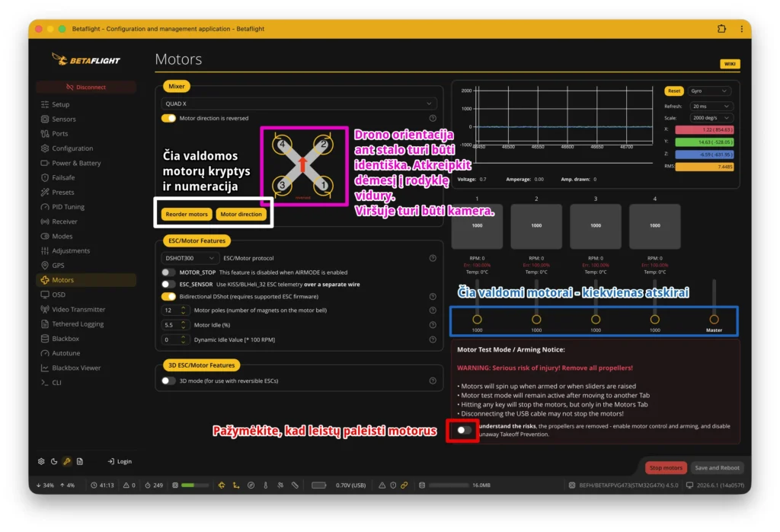The image size is (780, 532).
Task: Click the Reorder motors button
Action: pos(187,215)
